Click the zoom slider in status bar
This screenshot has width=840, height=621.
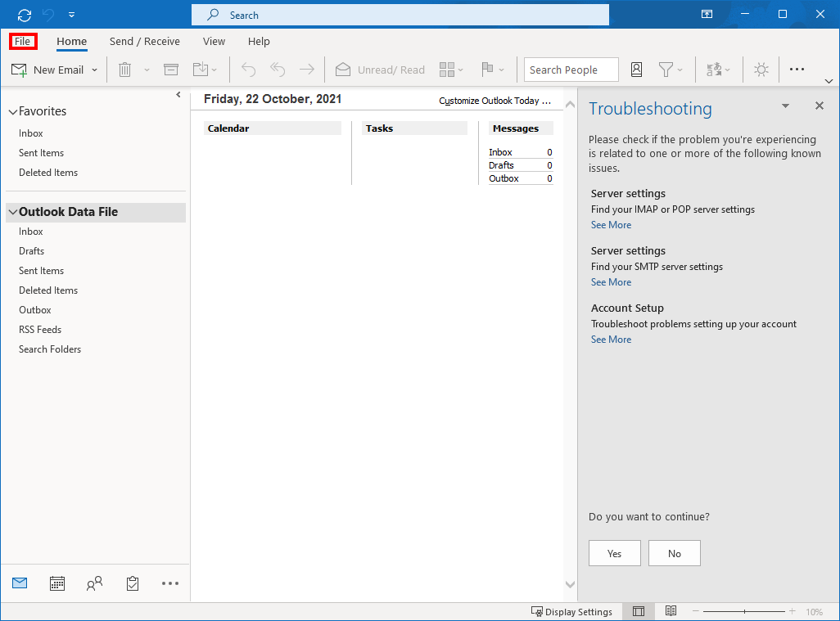click(744, 611)
